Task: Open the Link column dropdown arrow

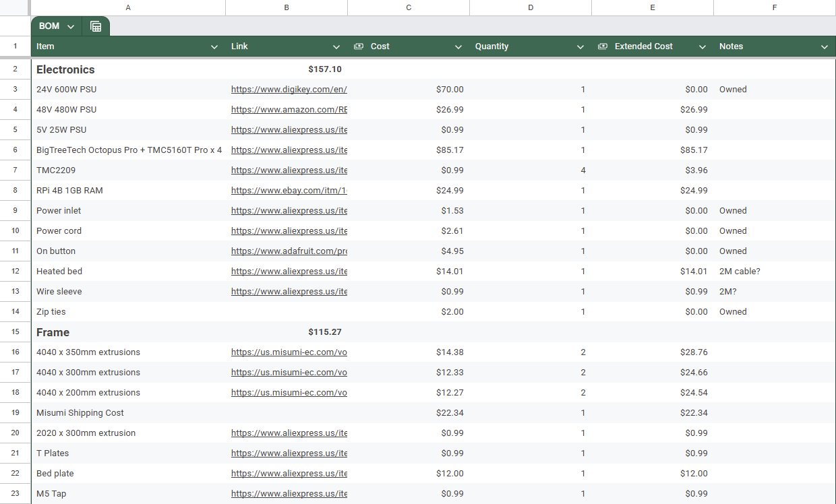Action: coord(336,47)
